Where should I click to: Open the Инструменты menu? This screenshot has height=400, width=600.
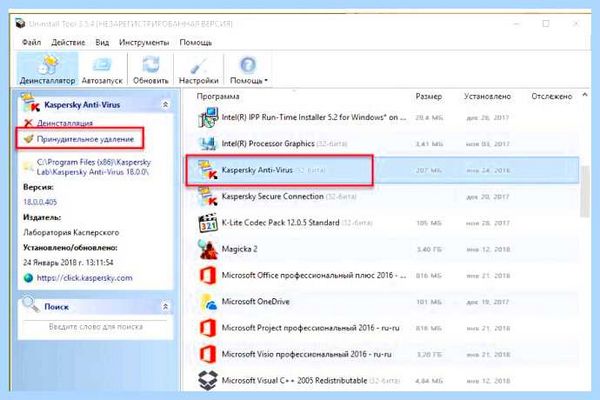point(144,42)
